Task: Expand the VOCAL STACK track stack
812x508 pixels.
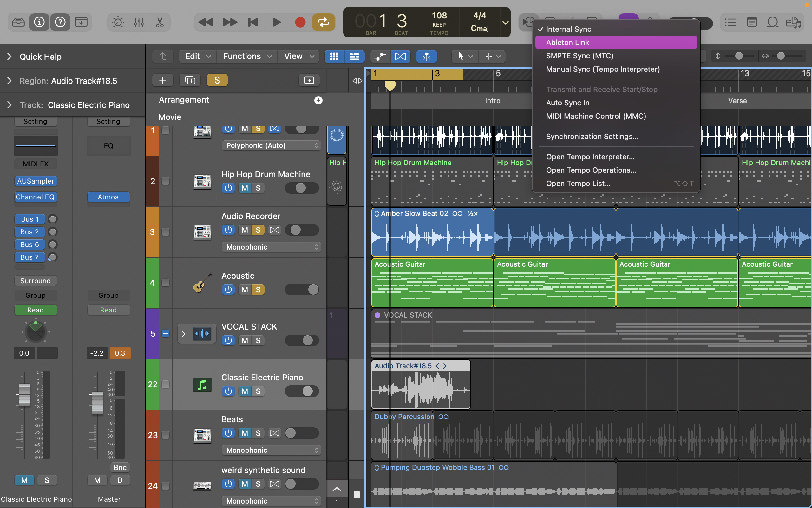Action: click(184, 334)
